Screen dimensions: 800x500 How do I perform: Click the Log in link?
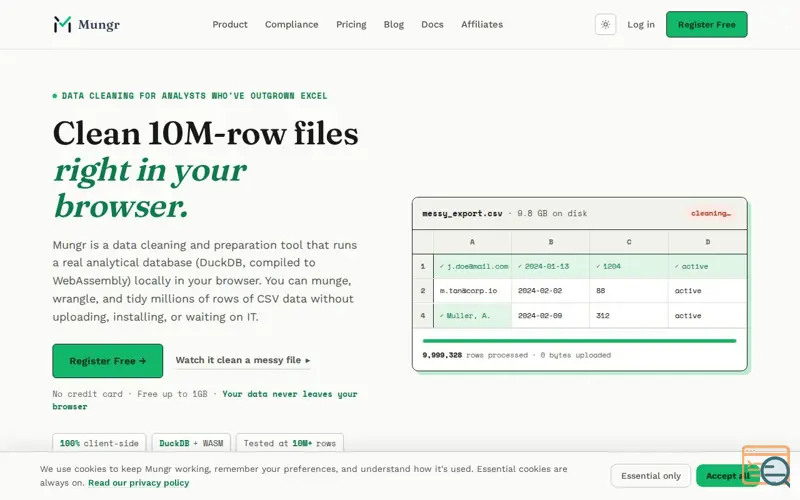[x=640, y=24]
